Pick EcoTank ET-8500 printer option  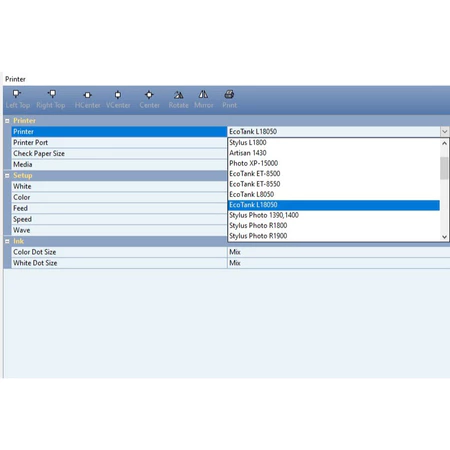click(x=334, y=174)
